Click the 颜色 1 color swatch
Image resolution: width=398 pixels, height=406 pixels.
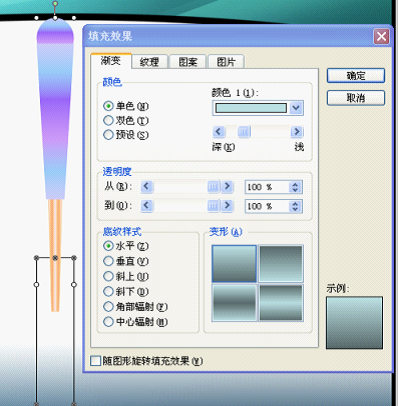tap(251, 108)
